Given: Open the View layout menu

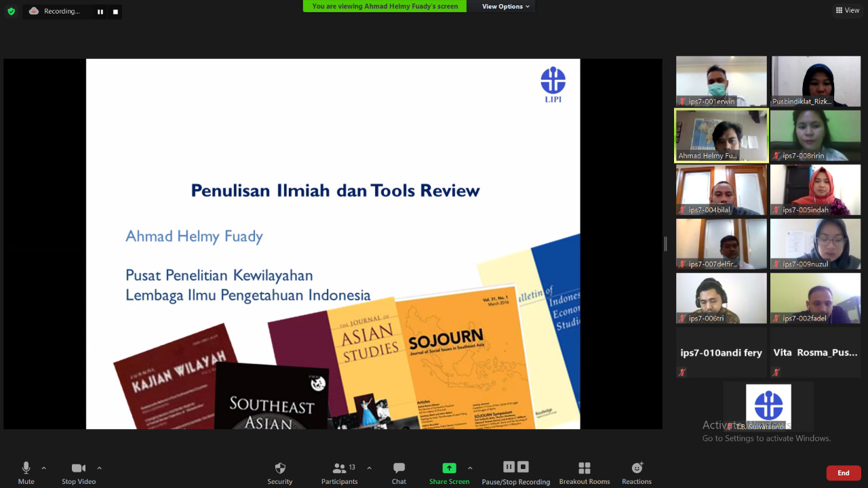Looking at the screenshot, I should pos(848,10).
